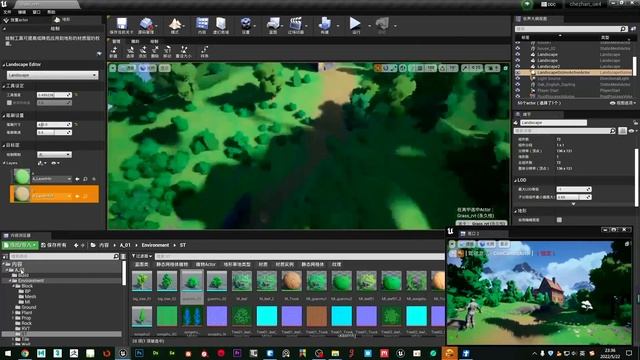Expand the Plant folder in the tree
The width and height of the screenshot is (640, 360).
[x=13, y=313]
